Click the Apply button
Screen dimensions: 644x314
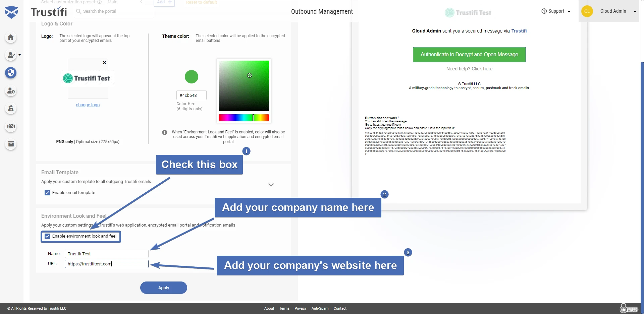163,288
